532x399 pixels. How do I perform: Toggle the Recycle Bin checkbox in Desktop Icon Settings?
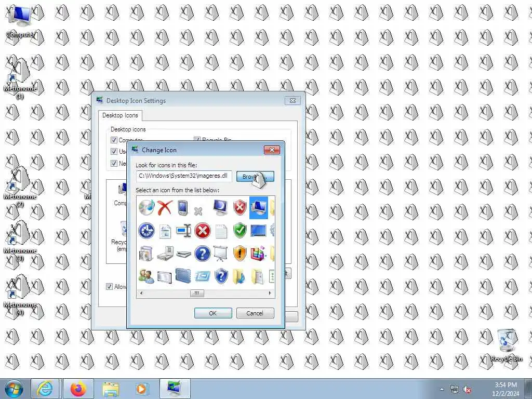197,139
